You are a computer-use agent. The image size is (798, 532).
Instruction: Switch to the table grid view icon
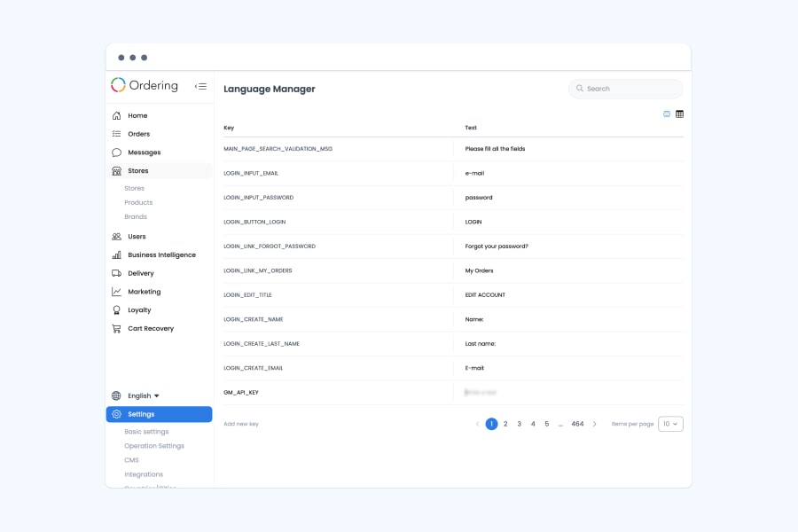pos(679,114)
